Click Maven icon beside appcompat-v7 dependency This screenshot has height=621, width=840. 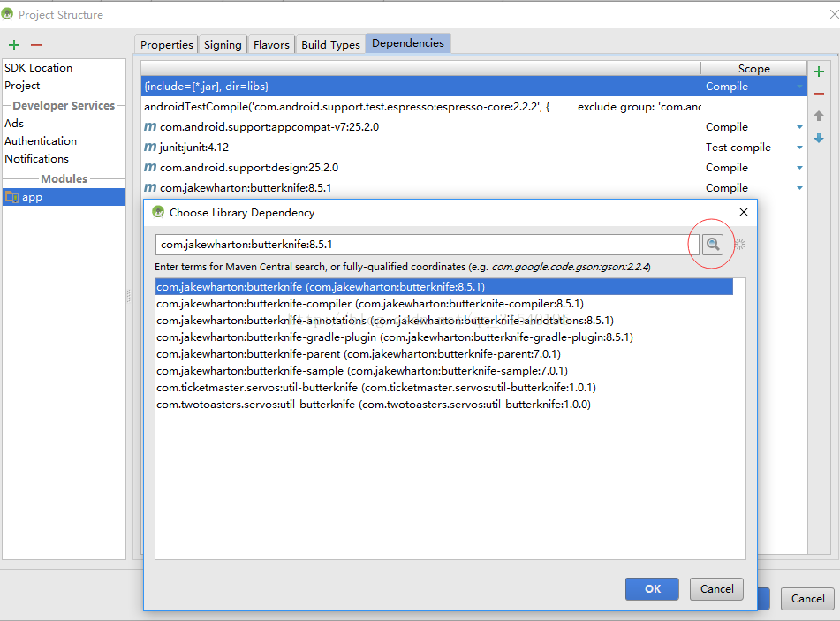pyautogui.click(x=150, y=127)
